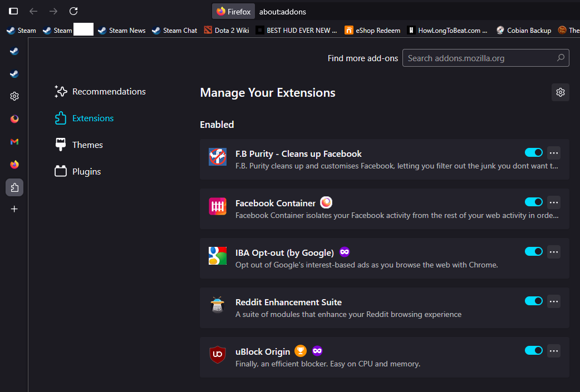This screenshot has width=580, height=392.
Task: Open the Steam News bookmark
Action: coord(122,30)
